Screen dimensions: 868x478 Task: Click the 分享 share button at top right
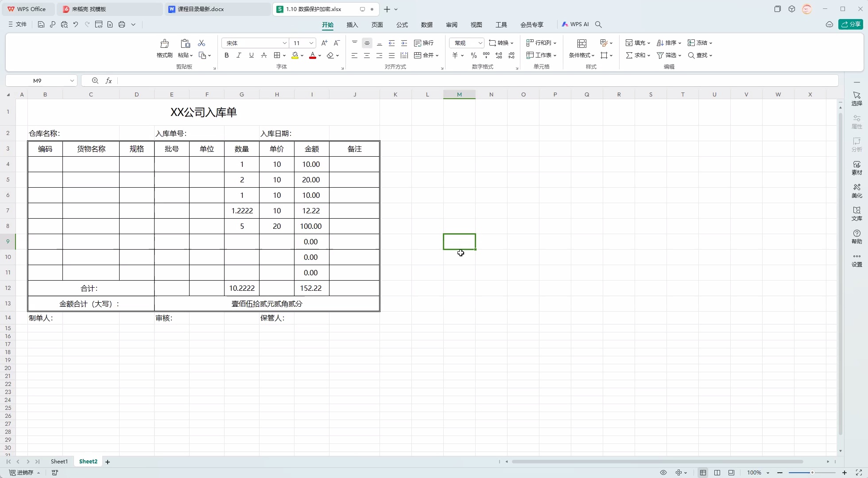pos(851,24)
